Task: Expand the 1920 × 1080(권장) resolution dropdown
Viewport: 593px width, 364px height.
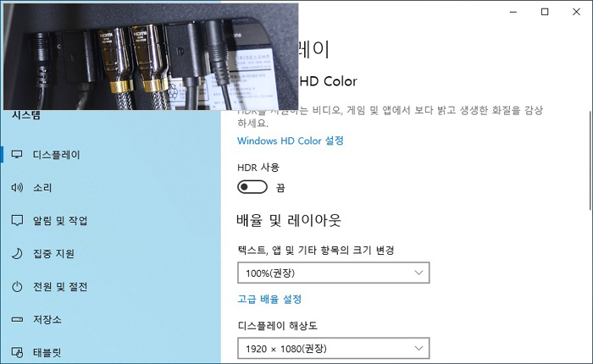Action: click(x=334, y=348)
